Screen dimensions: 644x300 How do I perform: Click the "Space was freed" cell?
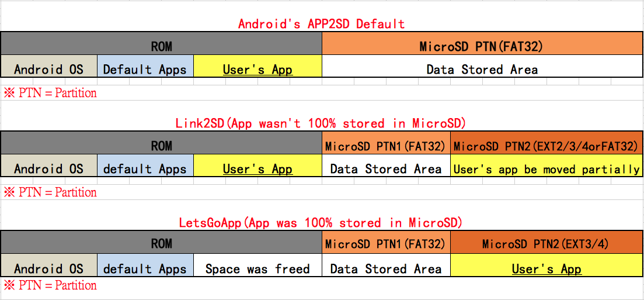coord(257,269)
